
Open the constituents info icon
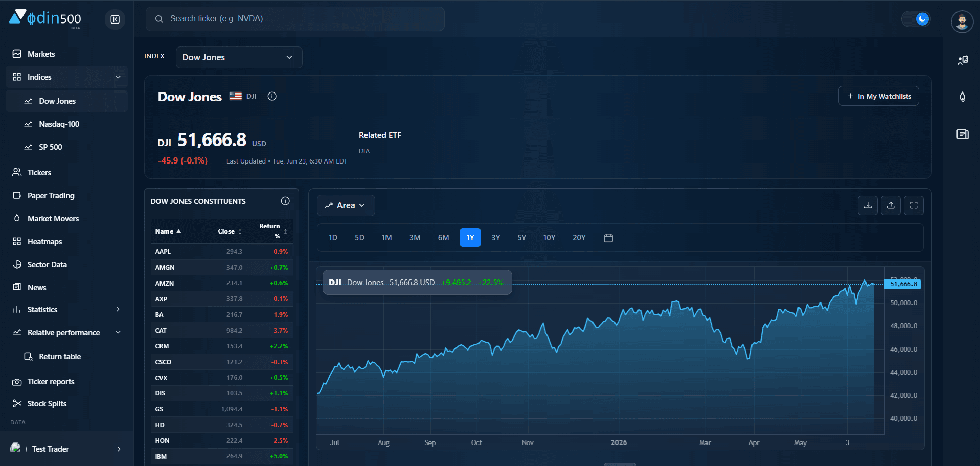click(285, 201)
